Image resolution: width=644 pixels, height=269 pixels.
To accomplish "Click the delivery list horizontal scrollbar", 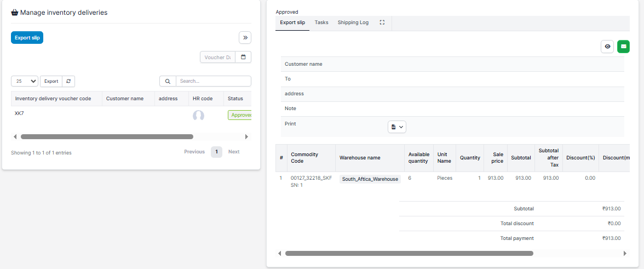I will 107,136.
